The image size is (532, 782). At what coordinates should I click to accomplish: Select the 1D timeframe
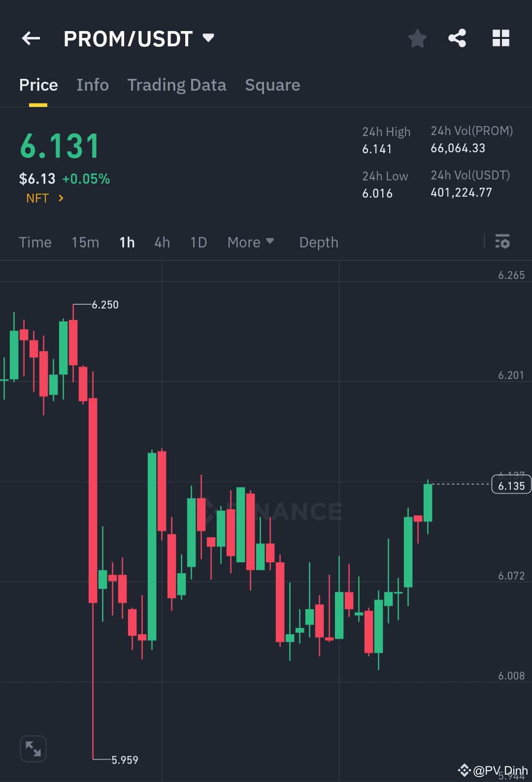click(x=198, y=242)
